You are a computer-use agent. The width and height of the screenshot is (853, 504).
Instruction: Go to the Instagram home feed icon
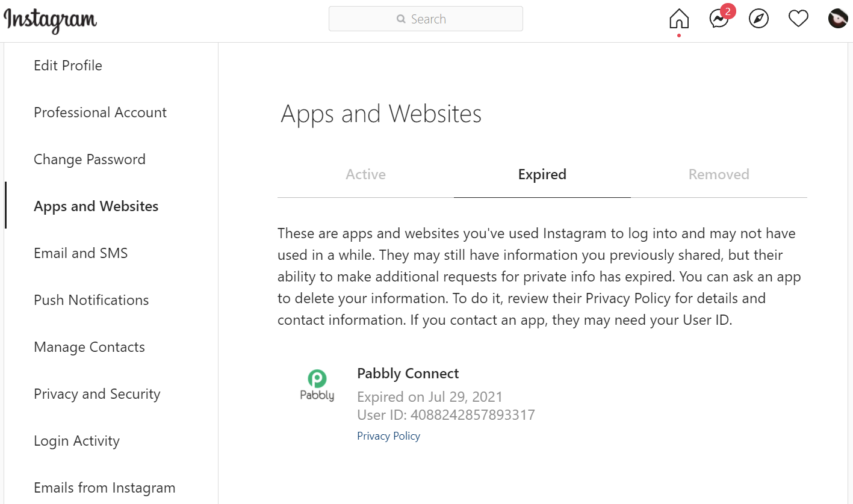point(678,19)
